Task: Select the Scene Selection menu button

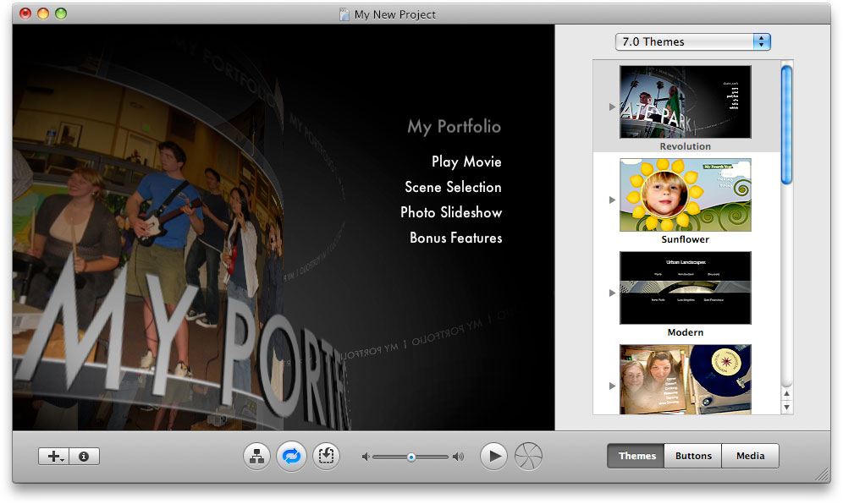Action: (x=453, y=187)
